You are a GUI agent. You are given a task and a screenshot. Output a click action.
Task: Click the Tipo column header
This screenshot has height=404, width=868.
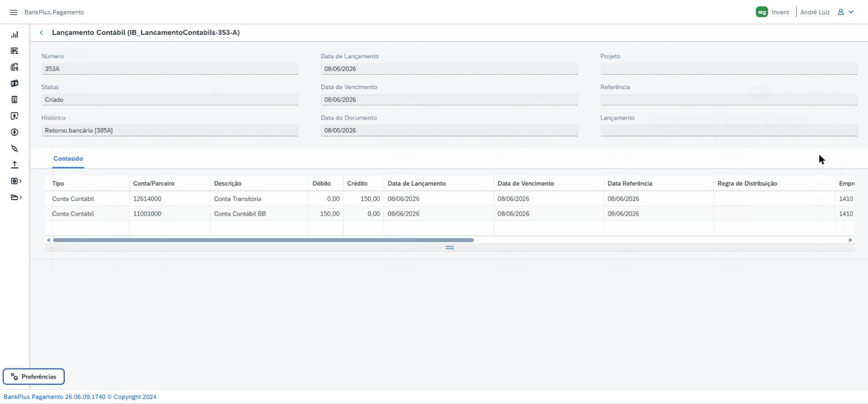pos(87,183)
